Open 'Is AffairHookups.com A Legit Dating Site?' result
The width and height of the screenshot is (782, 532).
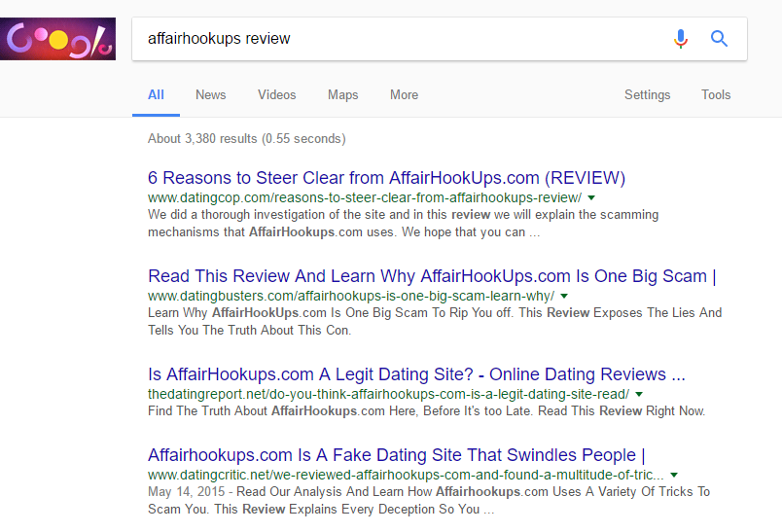point(416,374)
